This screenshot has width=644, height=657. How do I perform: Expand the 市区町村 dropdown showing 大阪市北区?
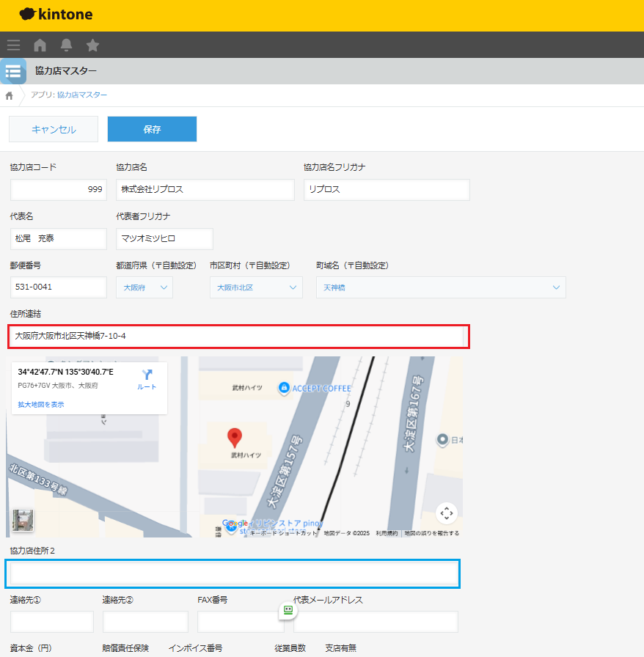click(x=256, y=287)
